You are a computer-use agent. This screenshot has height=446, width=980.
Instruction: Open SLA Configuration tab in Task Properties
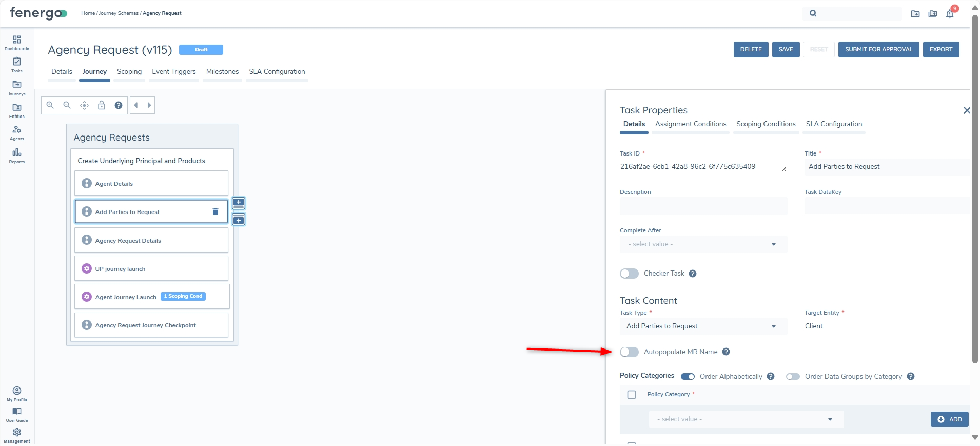(x=834, y=124)
